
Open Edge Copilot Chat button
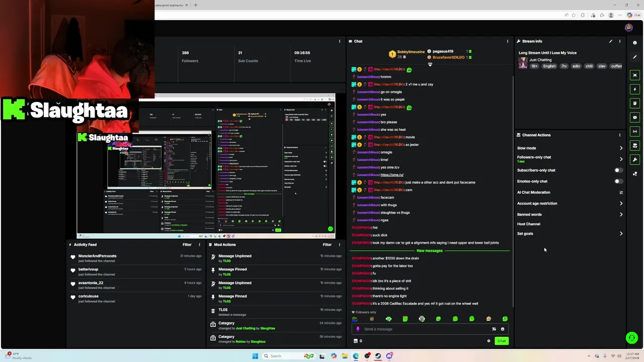[x=634, y=15]
